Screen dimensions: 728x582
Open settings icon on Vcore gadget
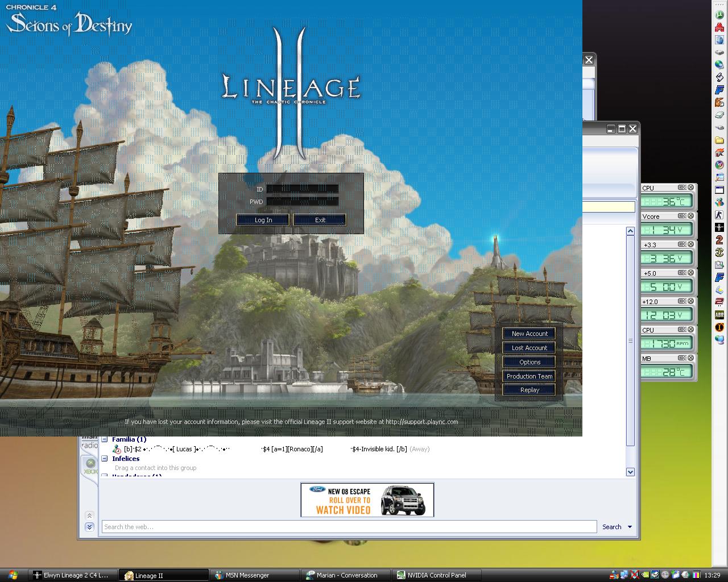682,216
